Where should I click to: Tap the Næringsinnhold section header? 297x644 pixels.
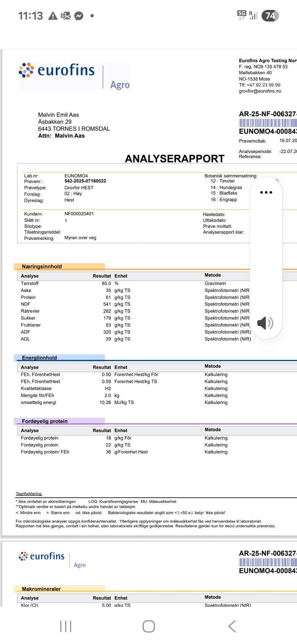[59, 266]
